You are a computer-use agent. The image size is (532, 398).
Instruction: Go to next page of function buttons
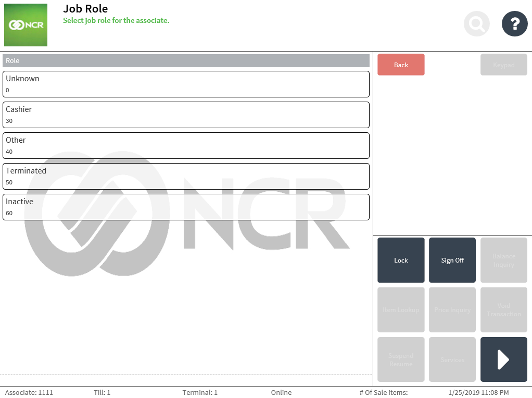[503, 359]
